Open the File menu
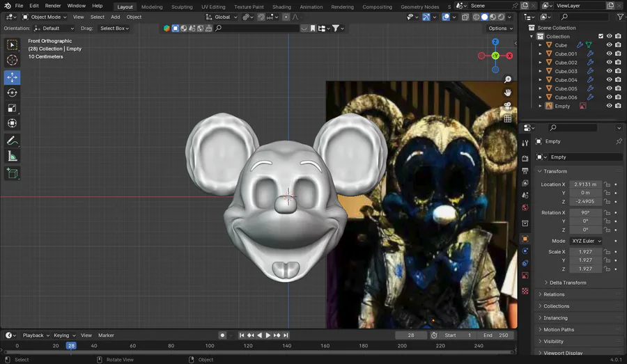Viewport: 627px width, 364px height. tap(19, 6)
